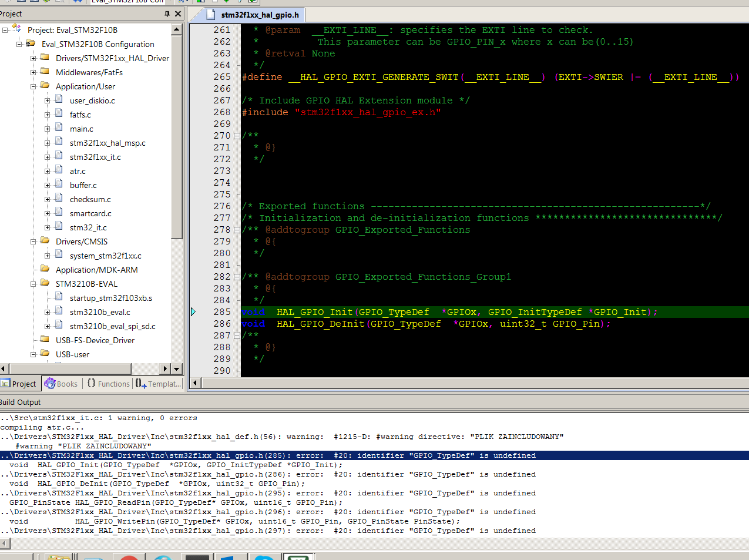This screenshot has width=749, height=560.
Task: Expand the Middlewares/FatFs group
Action: 33,72
